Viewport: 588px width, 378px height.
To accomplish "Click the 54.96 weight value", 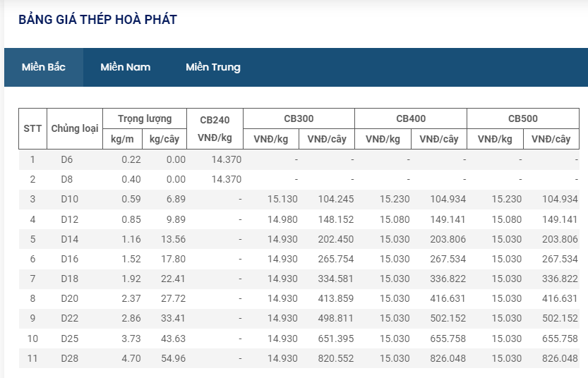I will [172, 358].
